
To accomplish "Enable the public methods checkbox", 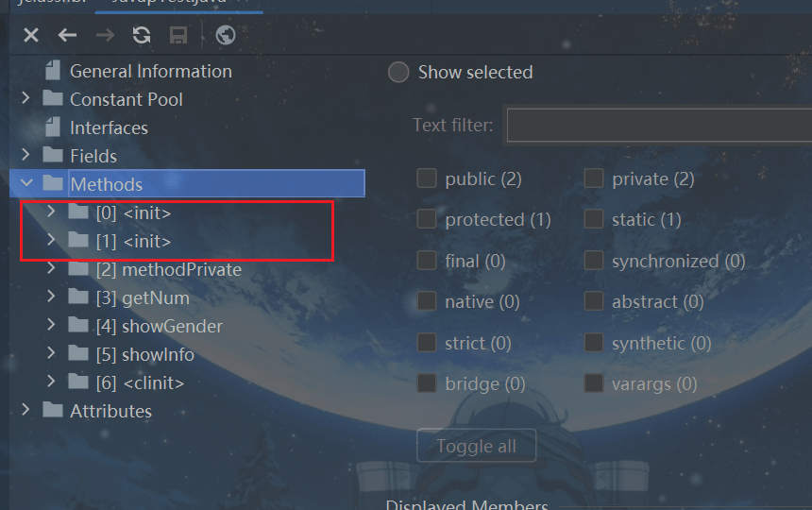I will (x=427, y=178).
